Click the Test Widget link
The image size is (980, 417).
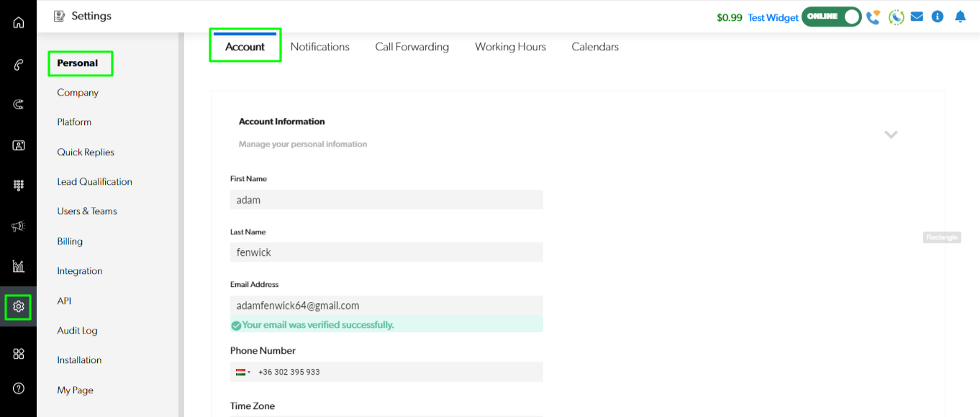(x=773, y=18)
